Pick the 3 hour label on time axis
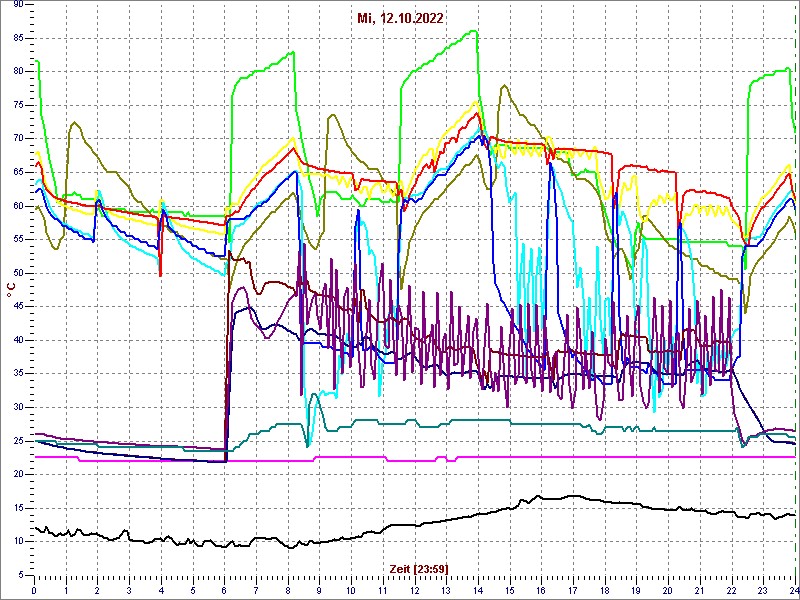The width and height of the screenshot is (800, 600). tap(129, 591)
